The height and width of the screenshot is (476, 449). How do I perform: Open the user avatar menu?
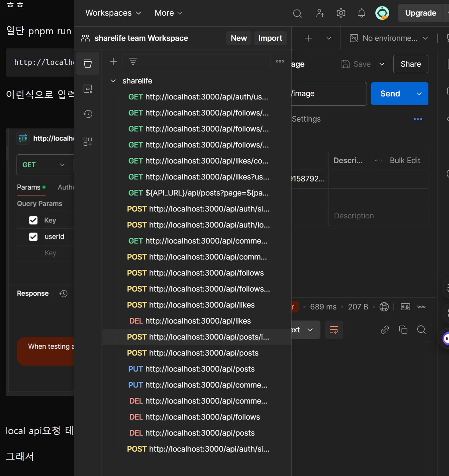[x=382, y=13]
